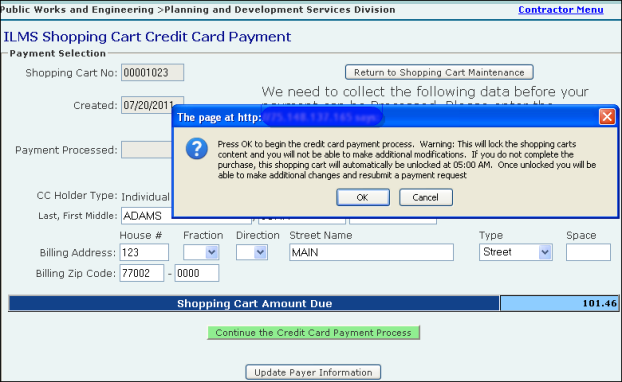Select the zip extension field 0000

(x=197, y=273)
